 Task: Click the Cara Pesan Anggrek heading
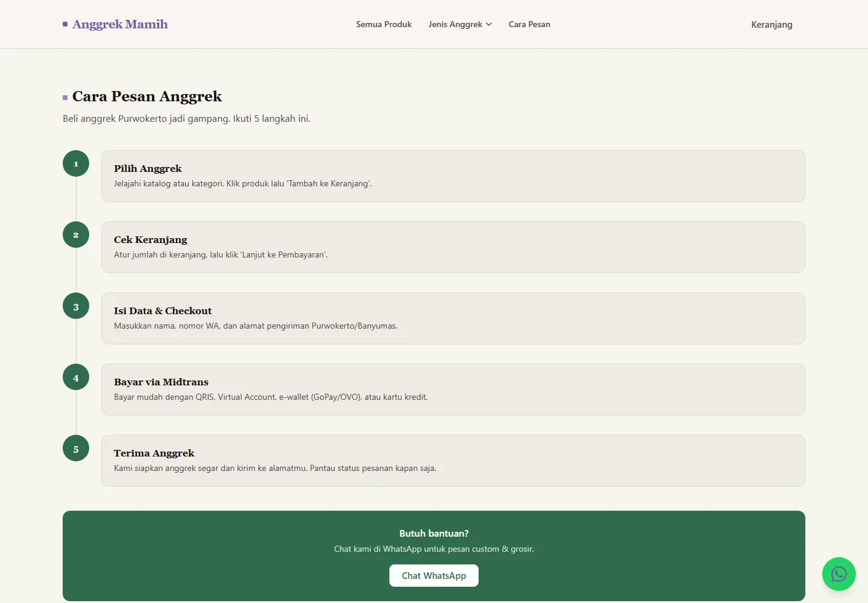click(147, 96)
